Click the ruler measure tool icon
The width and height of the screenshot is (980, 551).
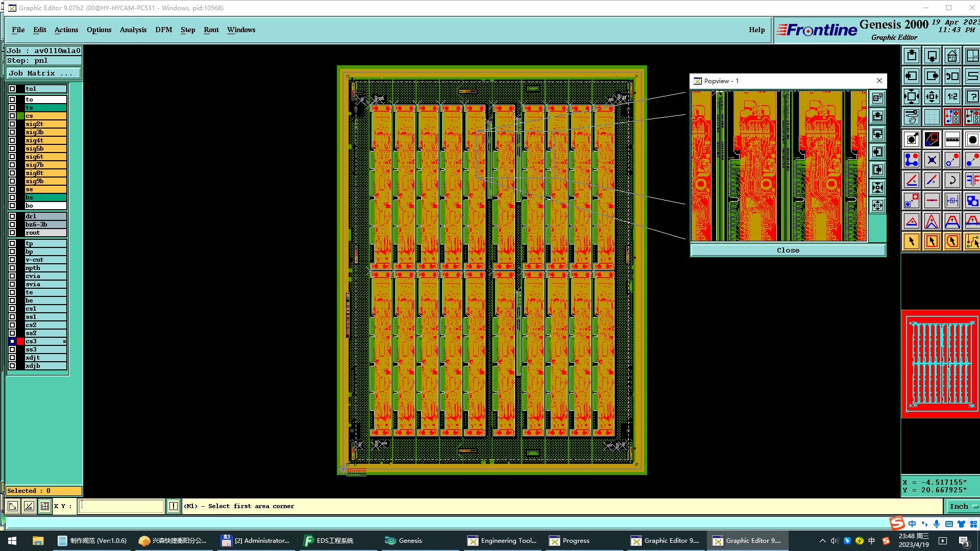952,139
